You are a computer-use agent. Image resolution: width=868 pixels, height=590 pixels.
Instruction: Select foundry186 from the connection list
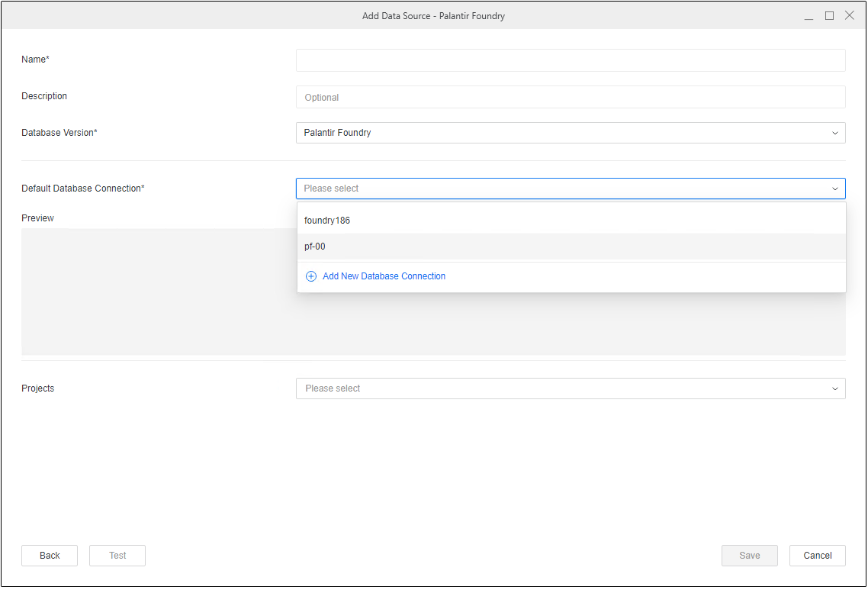coord(571,221)
